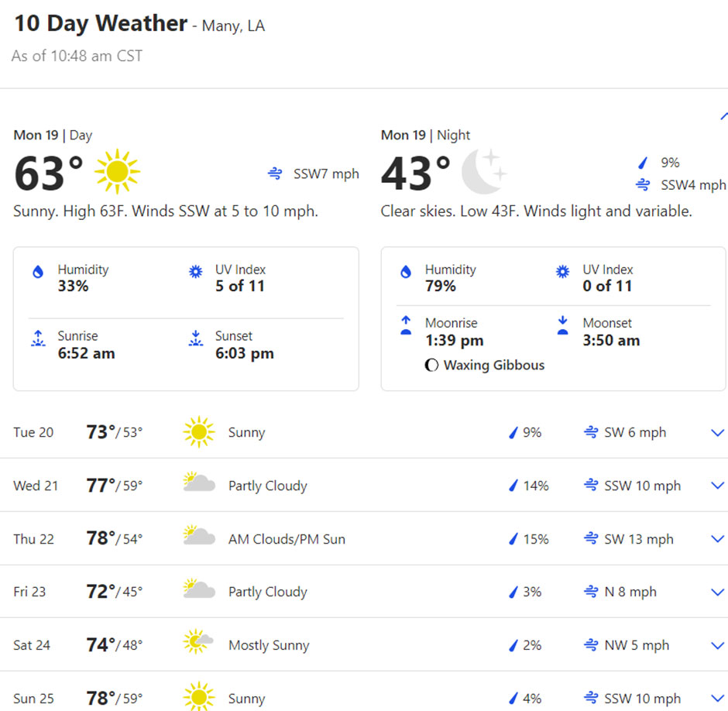
Task: Expand the Tue 20 forecast details
Action: coord(717,433)
